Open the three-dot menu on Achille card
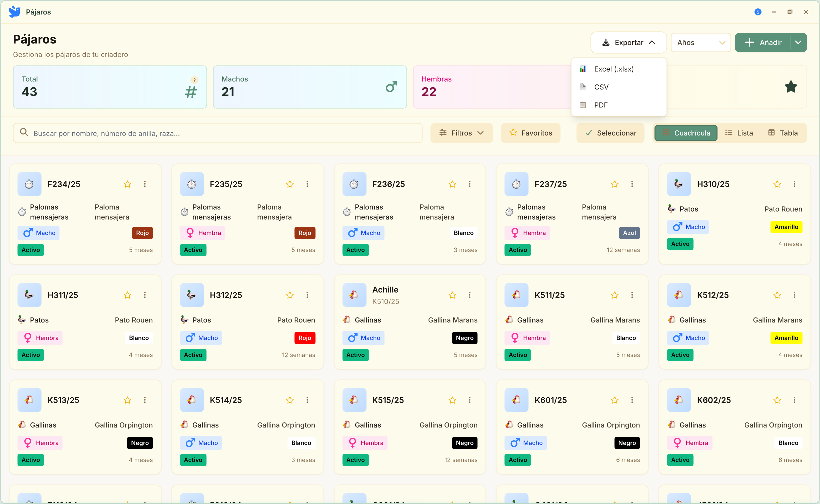The image size is (820, 504). (469, 295)
